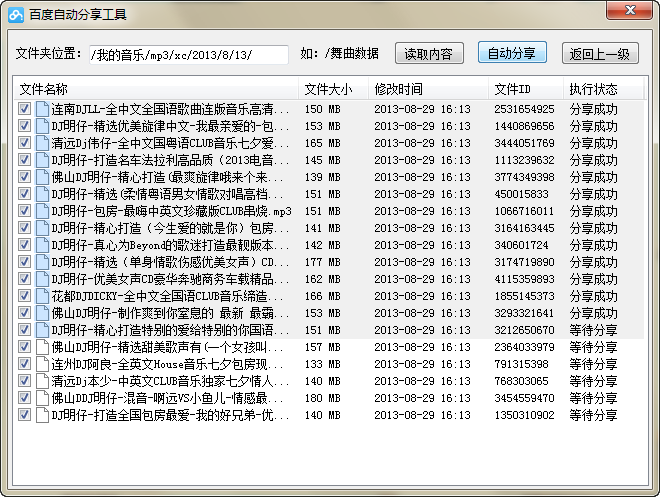Go back using 返回上一级 button
The height and width of the screenshot is (497, 660).
(x=600, y=53)
